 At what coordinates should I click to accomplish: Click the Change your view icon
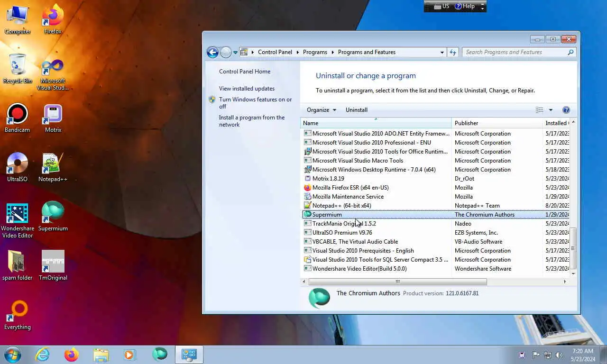pos(540,110)
